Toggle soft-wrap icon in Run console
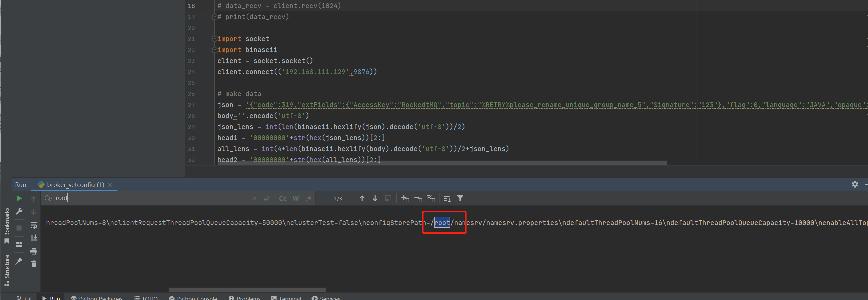The width and height of the screenshot is (868, 300). coord(34,225)
